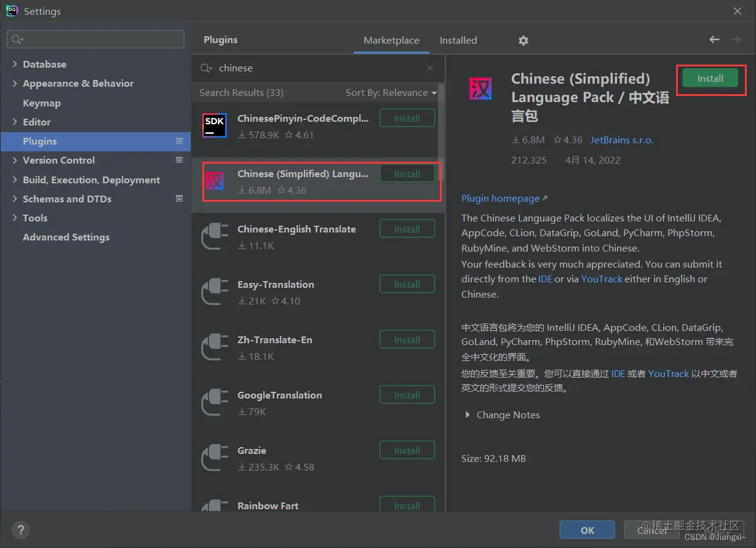The width and height of the screenshot is (756, 548).
Task: Select the Easy-Translation plugin name
Action: click(x=276, y=284)
